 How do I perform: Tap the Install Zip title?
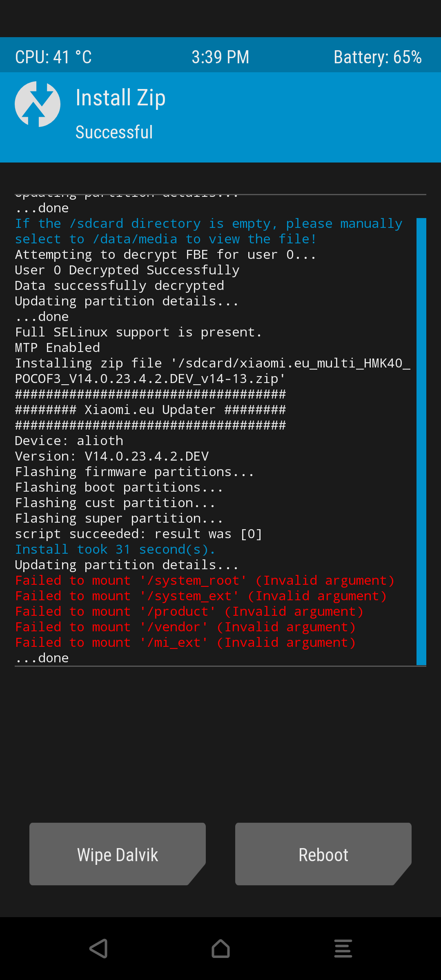pos(120,98)
